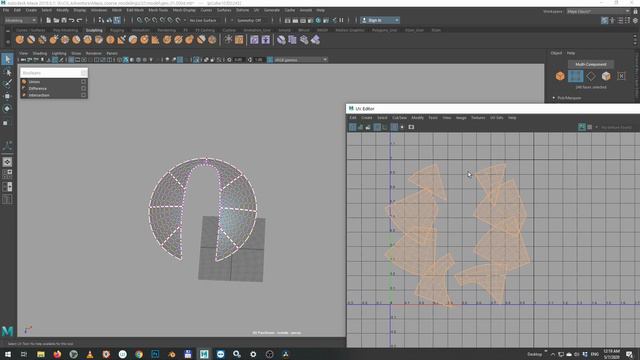The width and height of the screenshot is (640, 360).
Task: Click the Undo arrow icon
Action: tap(71, 20)
